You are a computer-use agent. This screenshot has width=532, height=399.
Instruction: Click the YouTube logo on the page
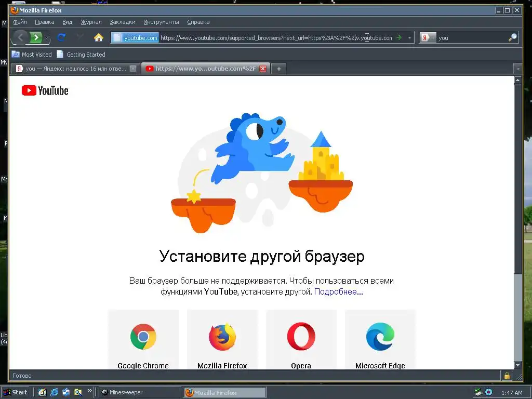[45, 90]
